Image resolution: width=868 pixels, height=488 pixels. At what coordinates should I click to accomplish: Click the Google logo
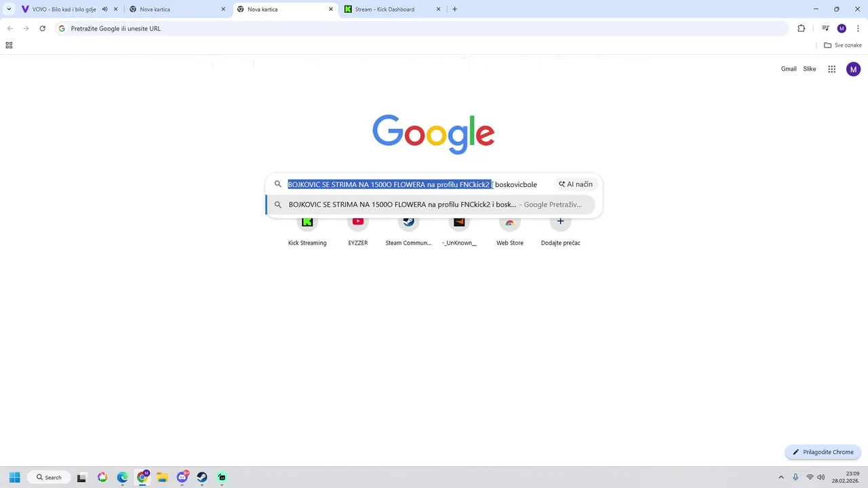tap(433, 134)
